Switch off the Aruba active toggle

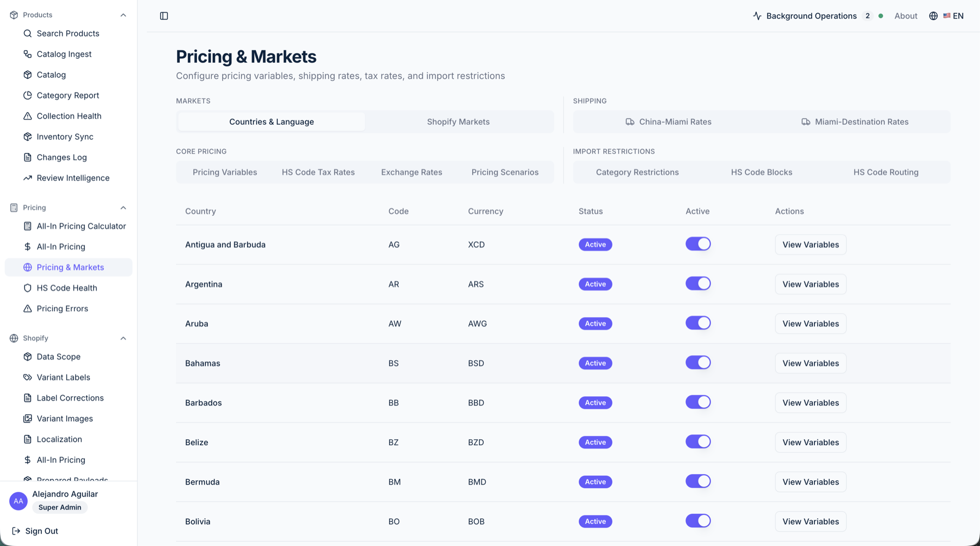[698, 323]
